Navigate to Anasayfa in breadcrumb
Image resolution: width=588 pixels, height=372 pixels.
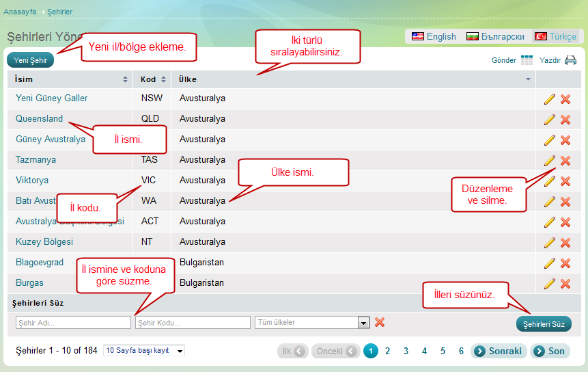[20, 12]
